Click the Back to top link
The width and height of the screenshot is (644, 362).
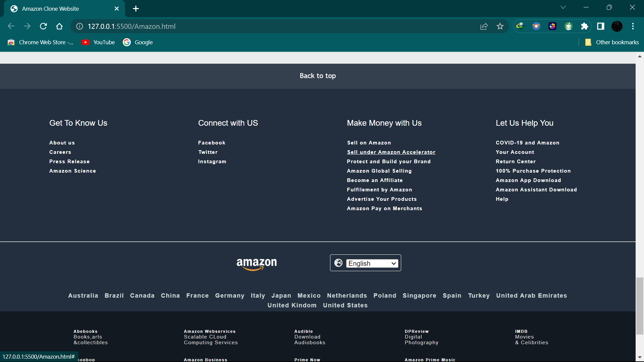[x=318, y=76]
